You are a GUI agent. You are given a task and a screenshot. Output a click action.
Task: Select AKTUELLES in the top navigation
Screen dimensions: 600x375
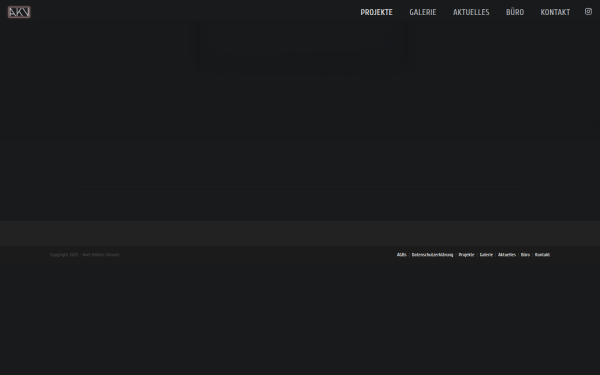(471, 12)
